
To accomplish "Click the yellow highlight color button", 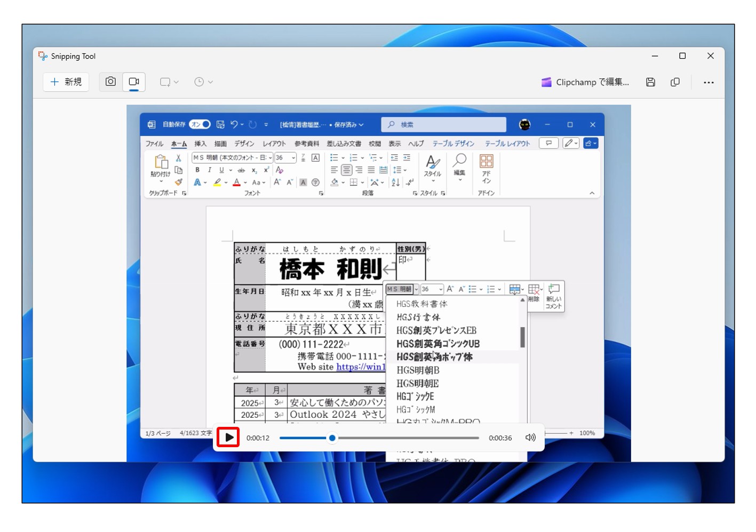I will (x=217, y=182).
